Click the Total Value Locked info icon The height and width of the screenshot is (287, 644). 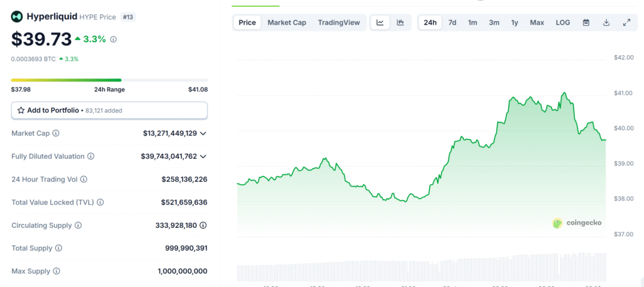100,202
